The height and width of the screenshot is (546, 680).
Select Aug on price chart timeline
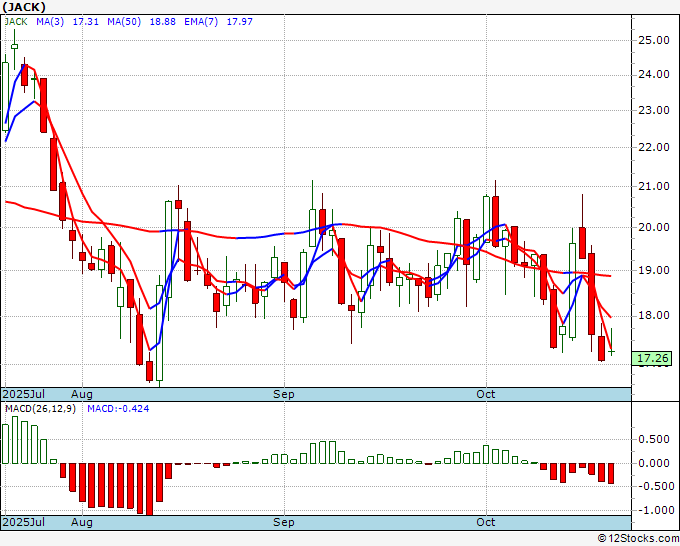coord(82,394)
